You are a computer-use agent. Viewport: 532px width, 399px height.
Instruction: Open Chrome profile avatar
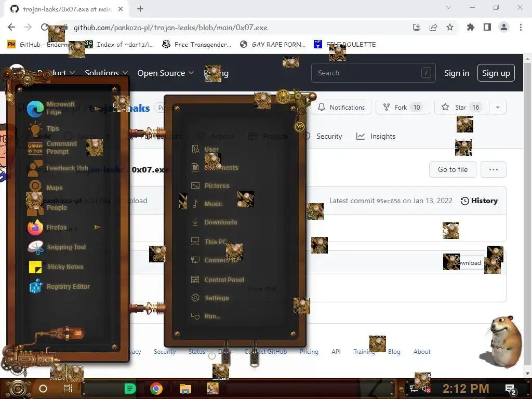click(x=504, y=27)
